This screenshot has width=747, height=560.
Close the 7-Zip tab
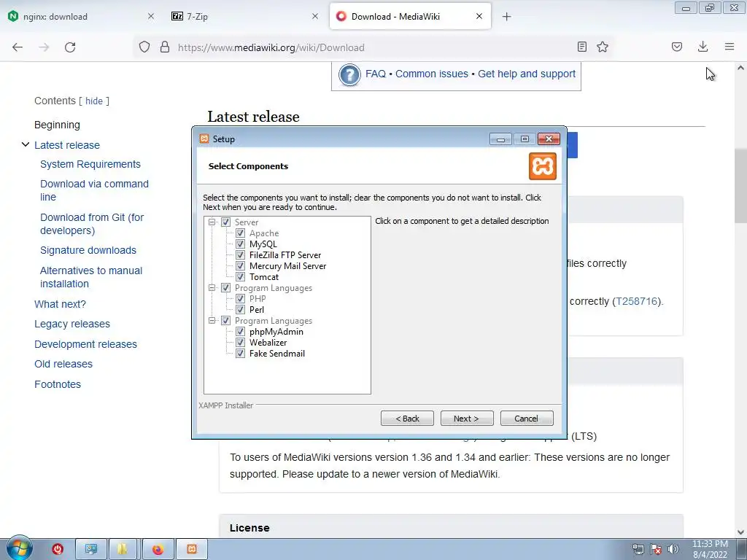[315, 16]
